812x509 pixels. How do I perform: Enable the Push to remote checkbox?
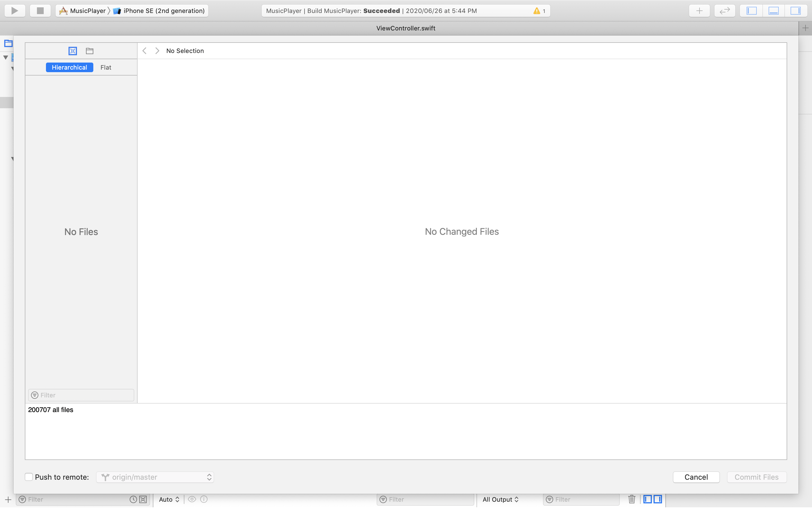pyautogui.click(x=29, y=477)
